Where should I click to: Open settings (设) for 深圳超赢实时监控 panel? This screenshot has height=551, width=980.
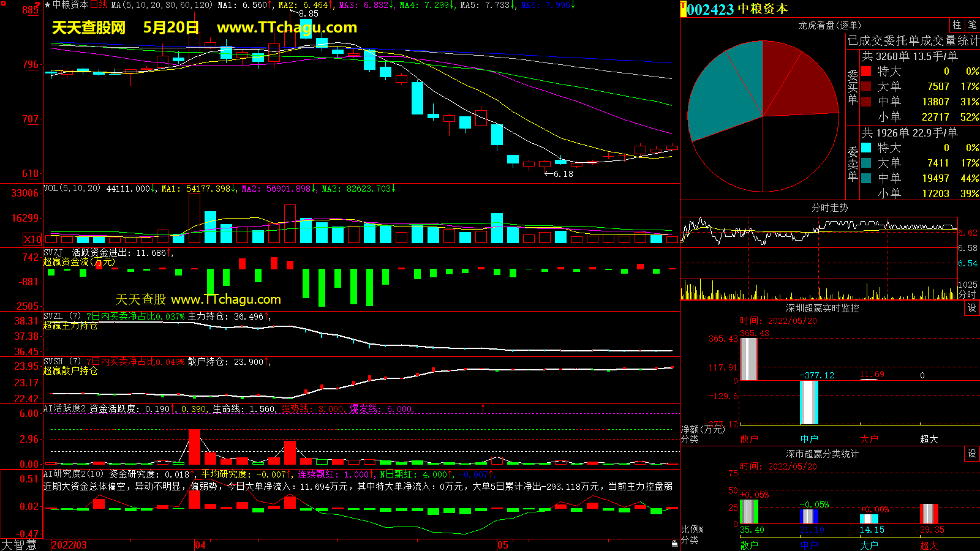(972, 308)
